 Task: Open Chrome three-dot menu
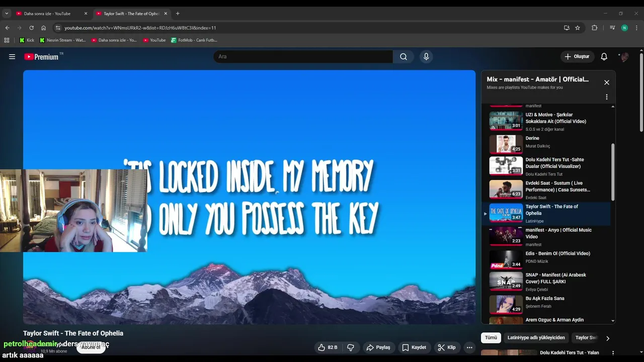coord(637,28)
